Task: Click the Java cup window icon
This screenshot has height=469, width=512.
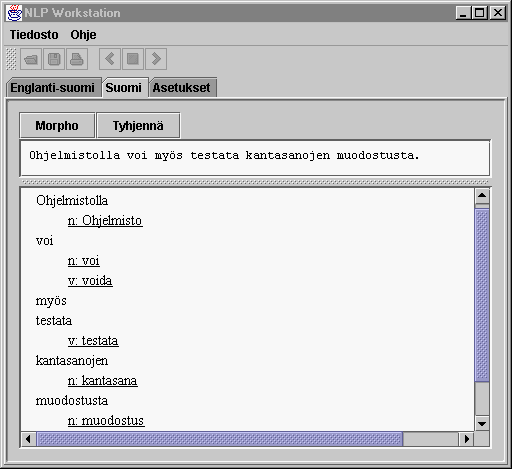Action: point(14,13)
